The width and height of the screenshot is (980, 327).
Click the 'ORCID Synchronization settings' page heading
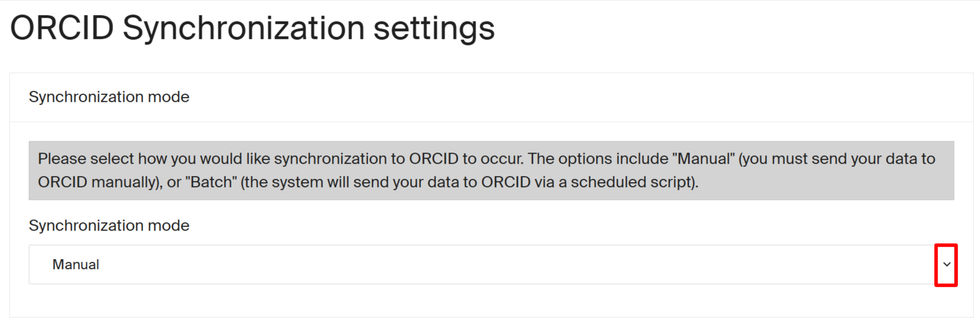(x=252, y=28)
